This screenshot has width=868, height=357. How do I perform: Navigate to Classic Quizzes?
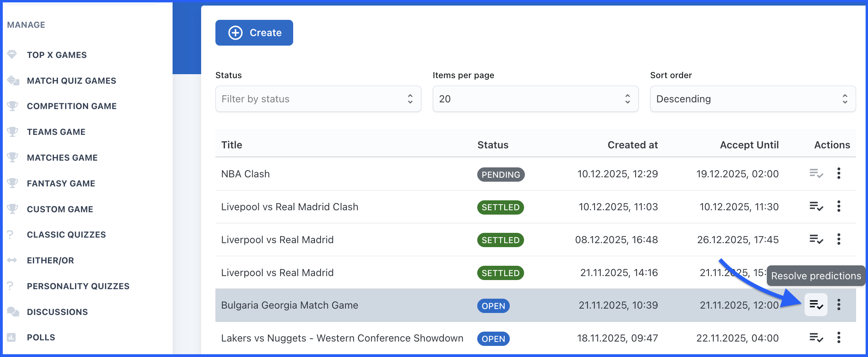click(66, 235)
